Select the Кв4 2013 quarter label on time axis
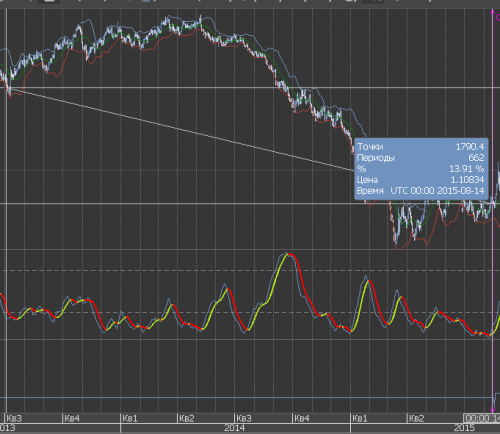The height and width of the screenshot is (434, 500). coord(72,418)
